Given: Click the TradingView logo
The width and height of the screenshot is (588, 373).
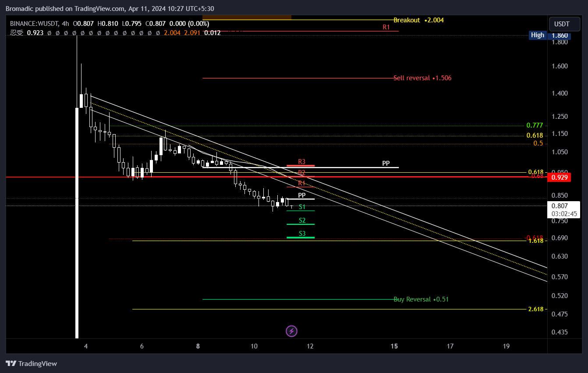Looking at the screenshot, I should pyautogui.click(x=31, y=363).
